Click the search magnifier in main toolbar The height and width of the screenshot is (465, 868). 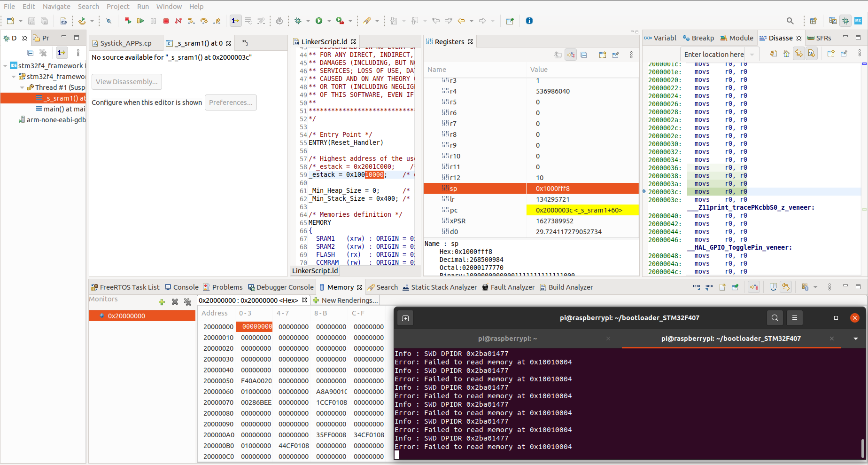click(x=790, y=21)
